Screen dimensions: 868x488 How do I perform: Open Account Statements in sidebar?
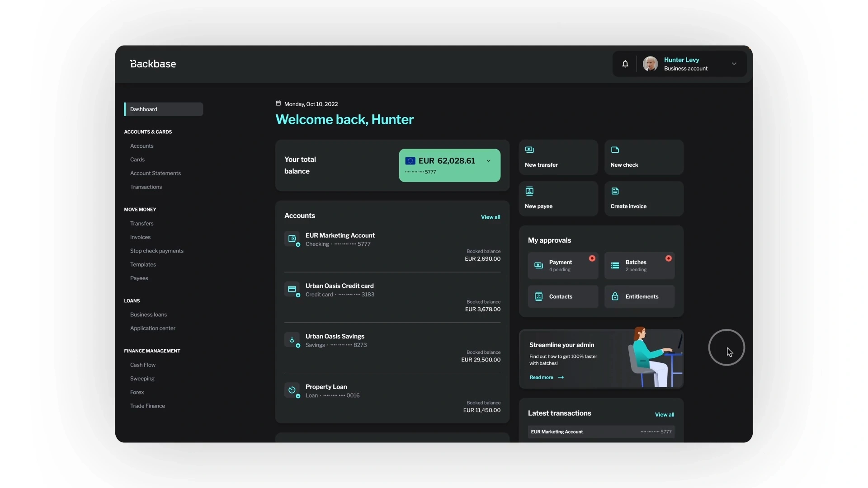pos(155,173)
